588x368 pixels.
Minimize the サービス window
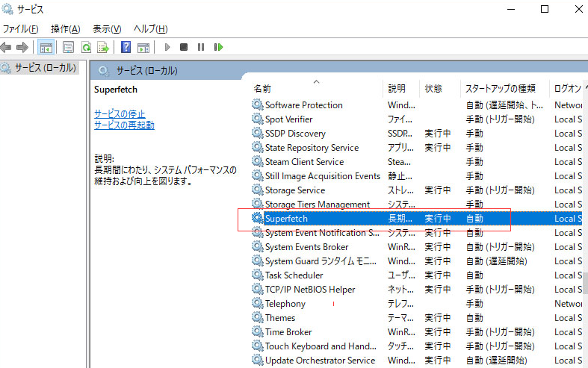pos(511,9)
